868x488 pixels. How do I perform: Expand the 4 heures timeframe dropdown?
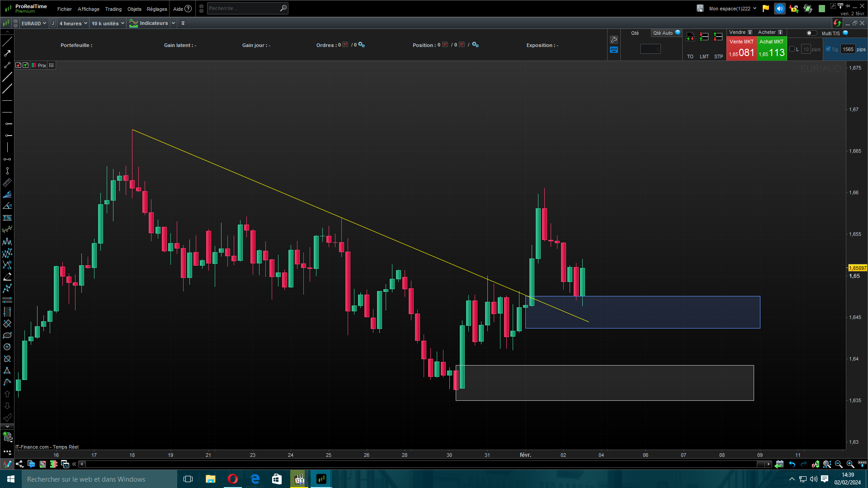pyautogui.click(x=73, y=23)
